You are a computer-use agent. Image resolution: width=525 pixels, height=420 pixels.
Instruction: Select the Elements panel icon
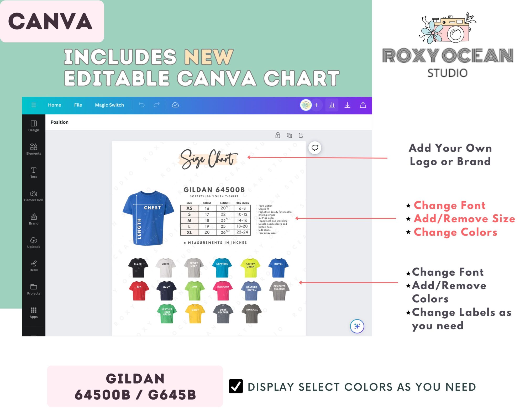click(33, 149)
